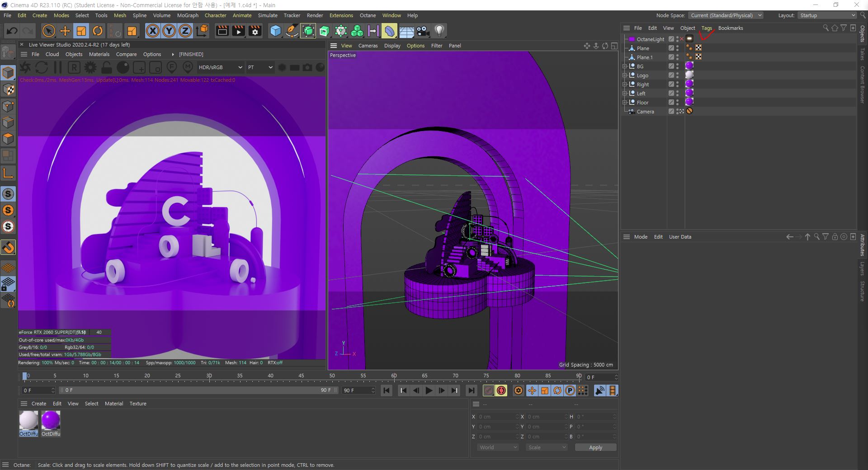Pause the Live Viewer render
Viewport: 868px width, 470px height.
58,67
